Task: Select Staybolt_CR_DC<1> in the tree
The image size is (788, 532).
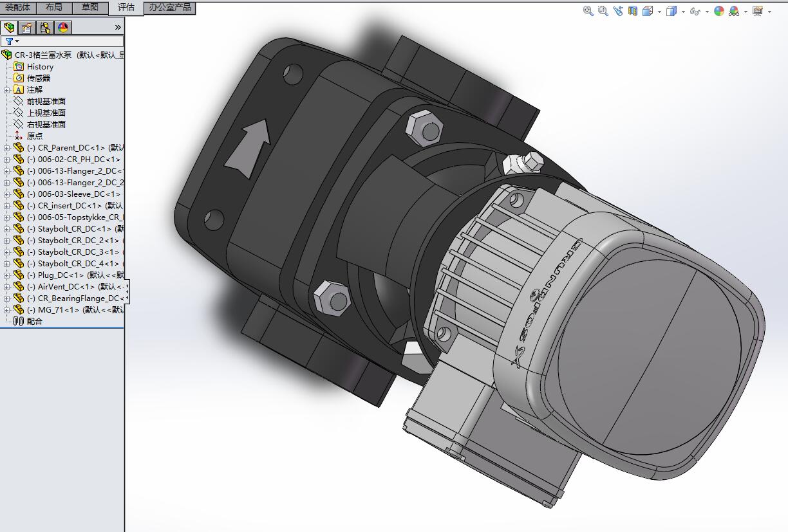Action: click(x=75, y=228)
